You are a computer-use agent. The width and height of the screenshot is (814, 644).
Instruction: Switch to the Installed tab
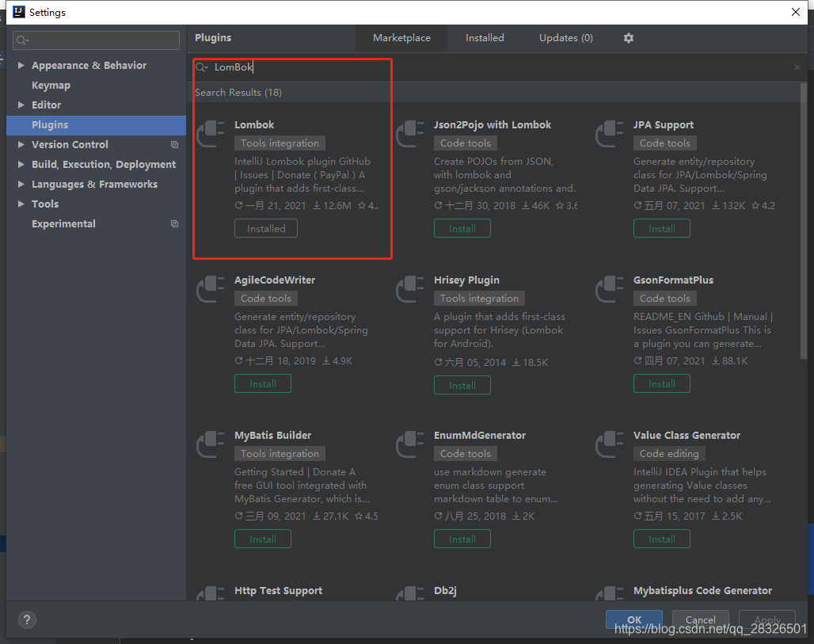click(485, 38)
